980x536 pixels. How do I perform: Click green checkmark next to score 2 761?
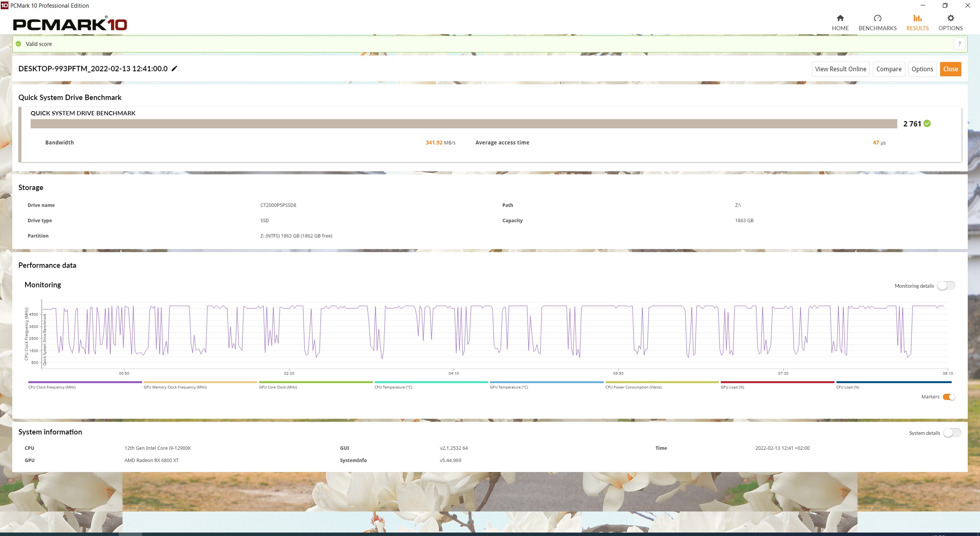click(x=927, y=123)
